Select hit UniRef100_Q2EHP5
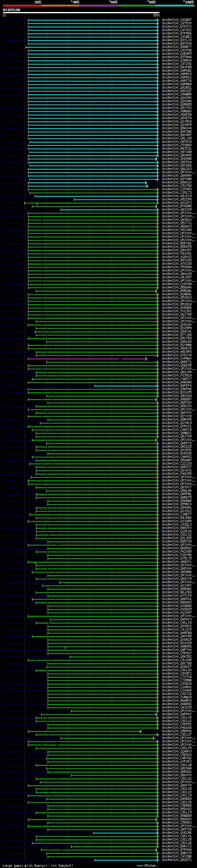This screenshot has height=868, width=197. [x=176, y=54]
